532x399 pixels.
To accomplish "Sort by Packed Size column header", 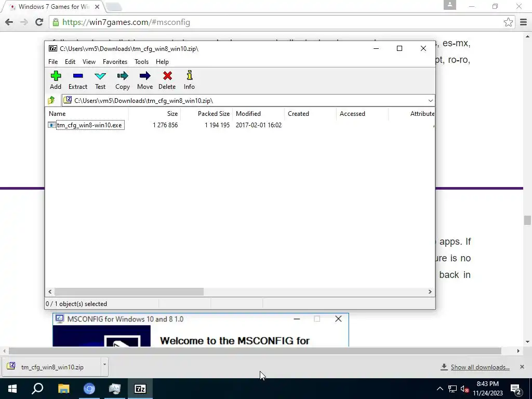I will (206, 114).
